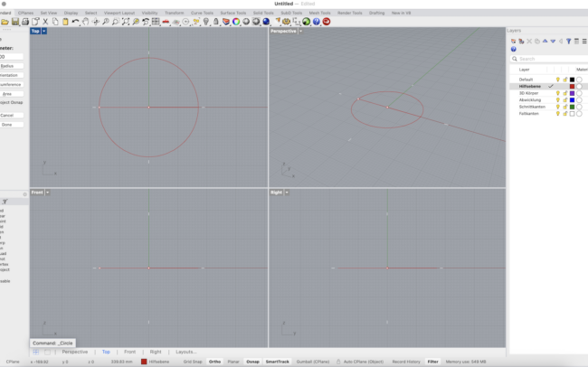Disable Ortho in the status bar
The image size is (588, 367).
[215, 362]
